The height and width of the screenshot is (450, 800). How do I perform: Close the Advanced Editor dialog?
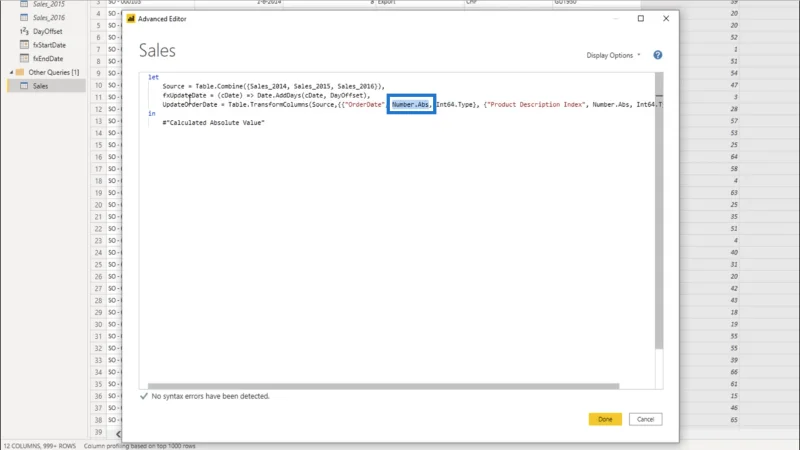(666, 18)
